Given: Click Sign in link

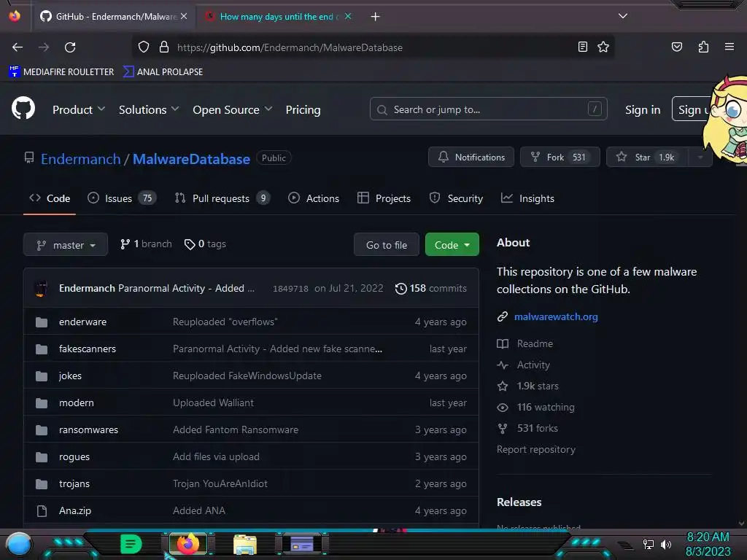Looking at the screenshot, I should pos(643,109).
